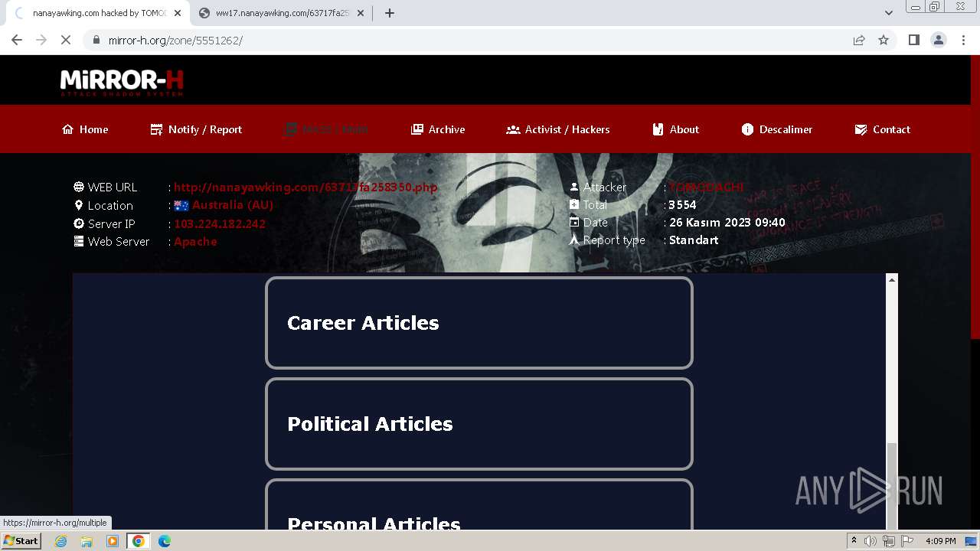Open the Chrome three-dot menu

click(963, 40)
